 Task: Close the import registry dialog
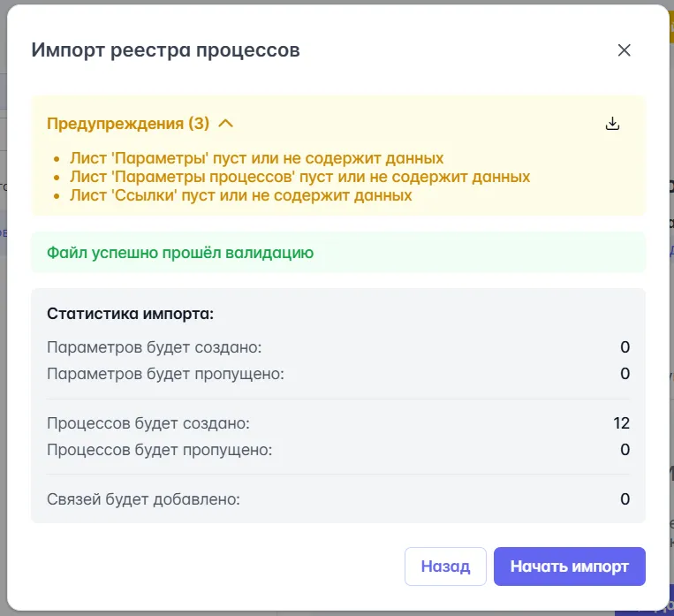tap(624, 50)
